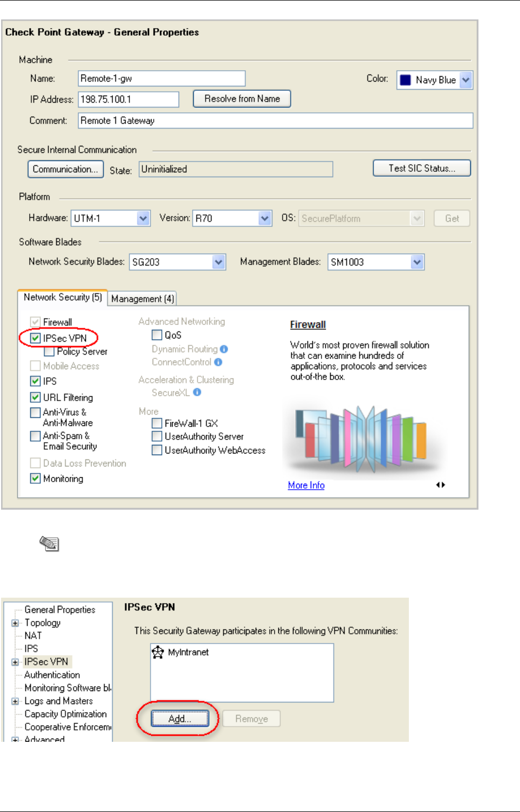Select Monitoring Software blade tree item
Image resolution: width=520 pixels, height=812 pixels.
67,688
